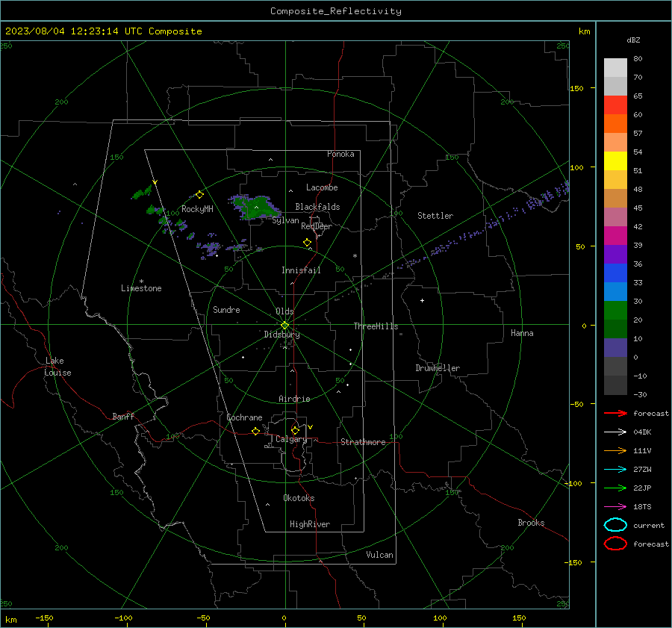Click the Brooks map label

point(531,523)
